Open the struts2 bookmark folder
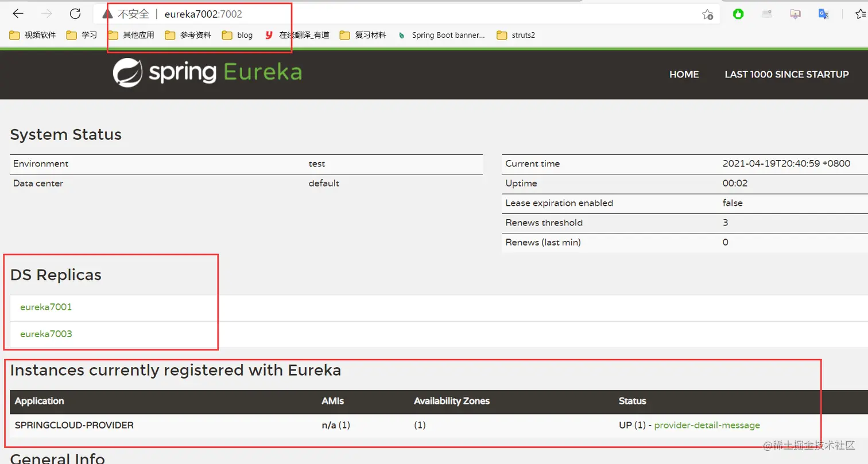The image size is (868, 464). pyautogui.click(x=516, y=35)
